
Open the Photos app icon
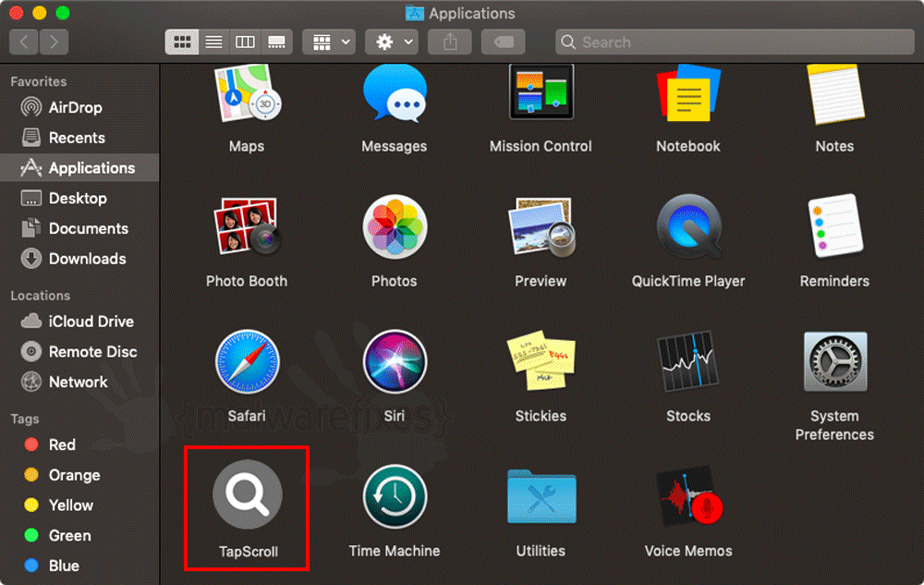395,226
